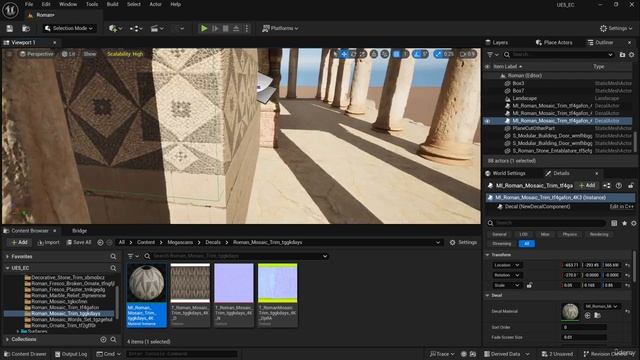The width and height of the screenshot is (640, 360).
Task: Open the Lit view mode menu
Action: pos(69,54)
